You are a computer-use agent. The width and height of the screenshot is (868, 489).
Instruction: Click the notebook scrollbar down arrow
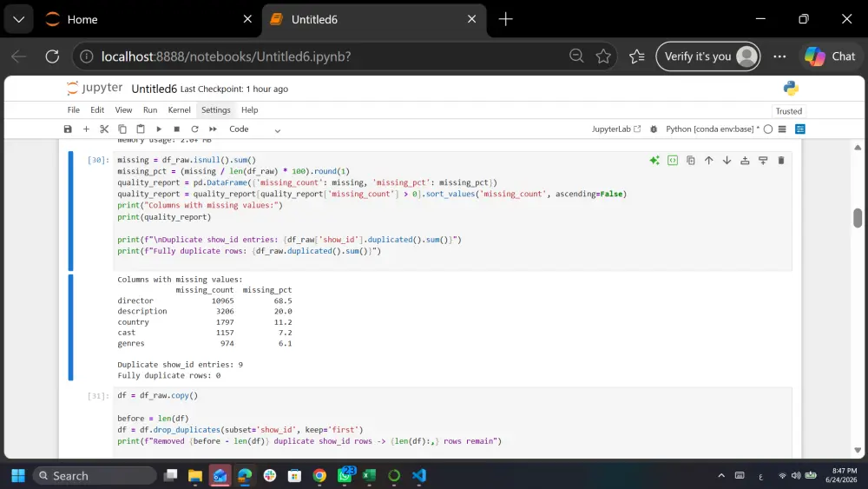(858, 450)
